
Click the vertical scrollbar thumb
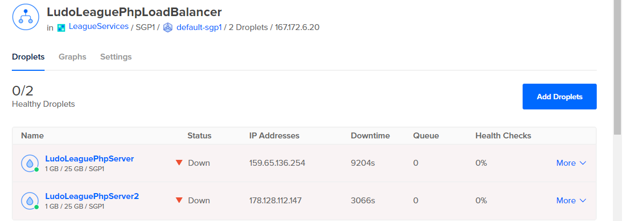(x=617, y=67)
